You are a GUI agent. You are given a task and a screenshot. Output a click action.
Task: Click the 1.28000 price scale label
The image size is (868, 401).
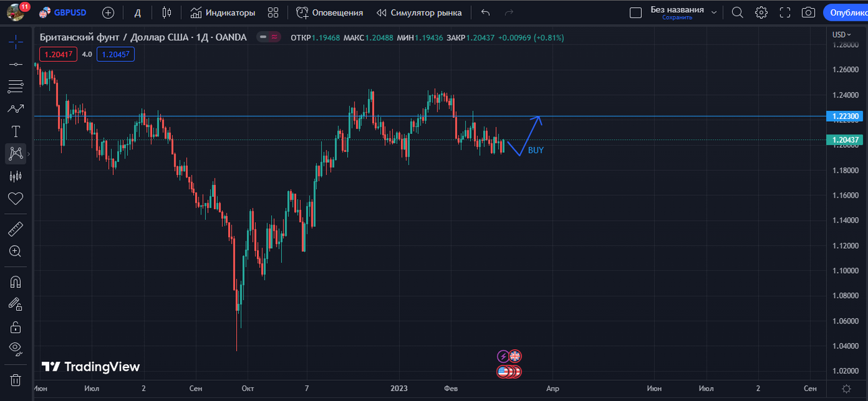(x=846, y=44)
